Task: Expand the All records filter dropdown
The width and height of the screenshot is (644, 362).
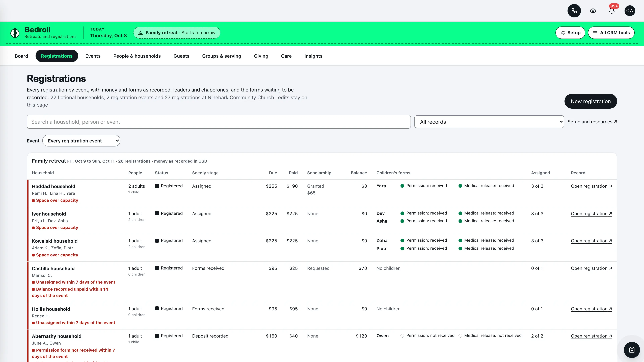Action: pos(489,122)
